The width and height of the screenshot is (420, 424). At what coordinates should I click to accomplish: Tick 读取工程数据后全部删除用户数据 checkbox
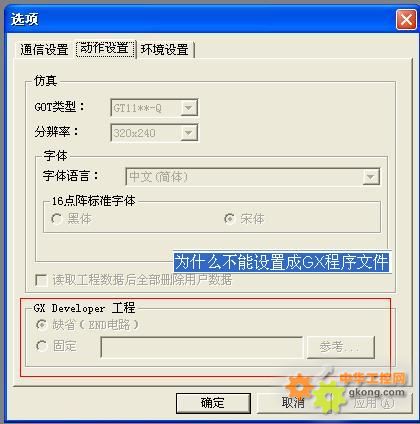pos(41,280)
